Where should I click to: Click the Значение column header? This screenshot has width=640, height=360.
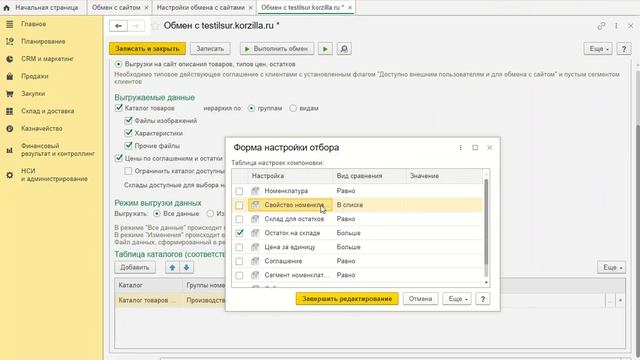tap(424, 176)
